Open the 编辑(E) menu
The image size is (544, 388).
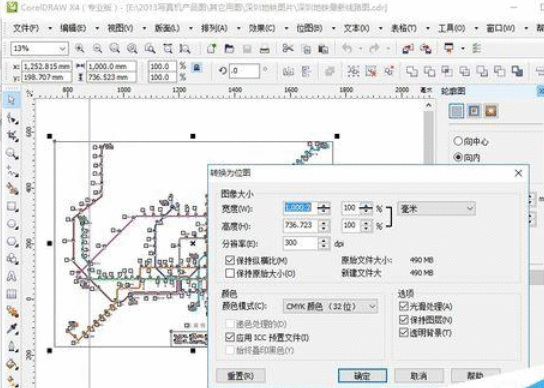pos(73,28)
